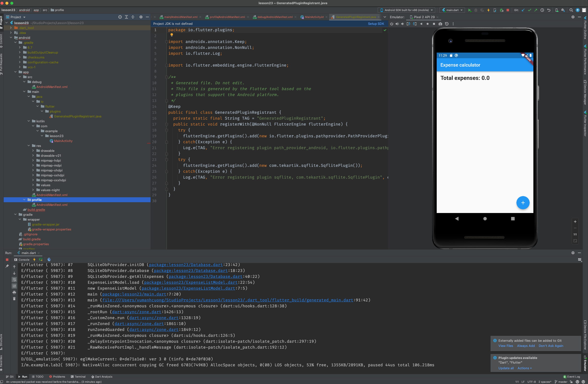Open the device dropdown 'Android SDK built for x86'
The image size is (588, 384).
(406, 10)
